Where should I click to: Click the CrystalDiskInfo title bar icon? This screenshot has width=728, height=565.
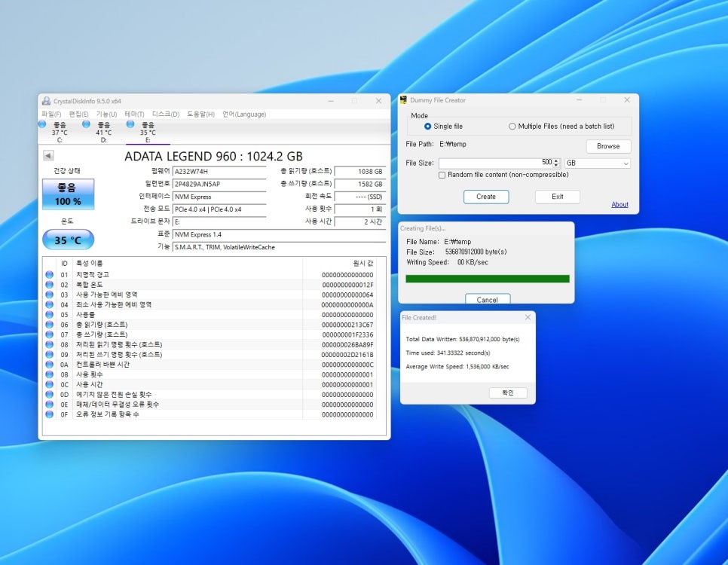pyautogui.click(x=46, y=101)
